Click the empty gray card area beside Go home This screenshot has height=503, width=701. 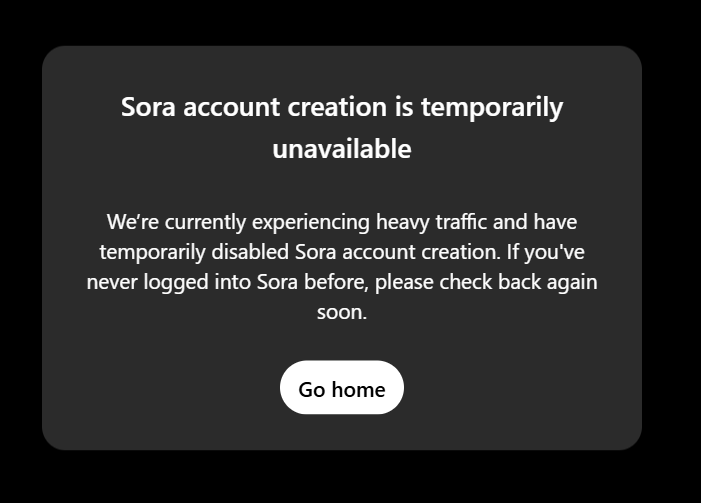pos(514,387)
